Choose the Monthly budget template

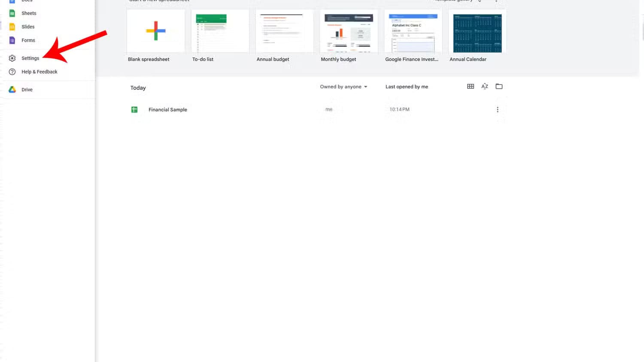(x=349, y=31)
